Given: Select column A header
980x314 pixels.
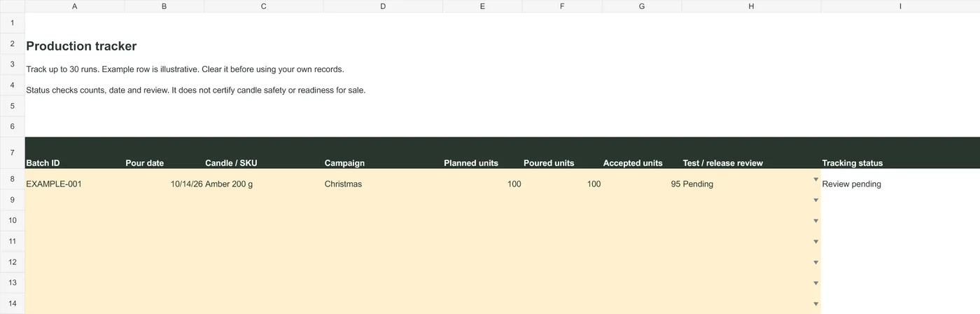Looking at the screenshot, I should [75, 6].
